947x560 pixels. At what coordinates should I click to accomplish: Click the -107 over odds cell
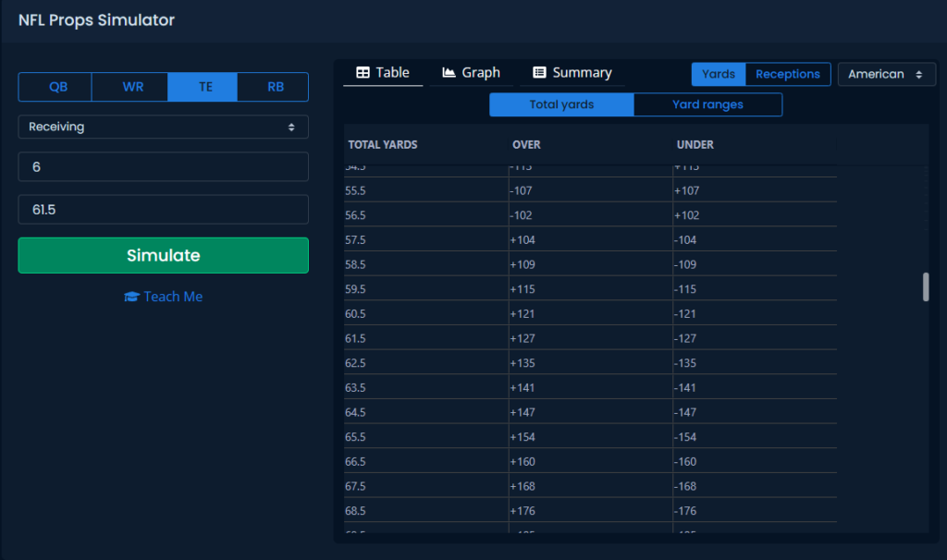coord(591,190)
